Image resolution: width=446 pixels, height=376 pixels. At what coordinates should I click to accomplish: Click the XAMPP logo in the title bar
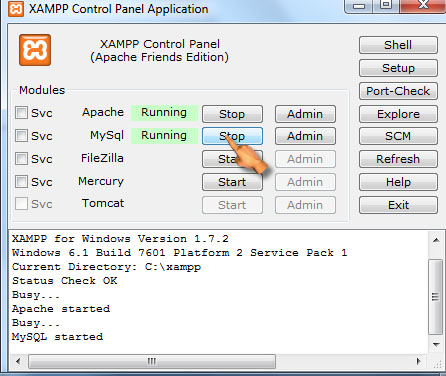pos(16,9)
